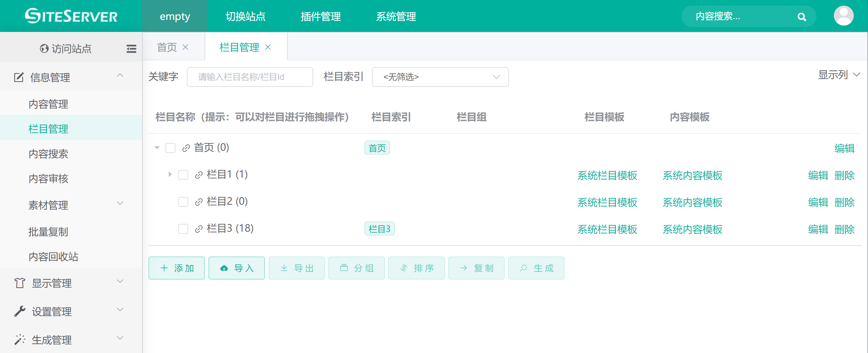Viewport: 868px width, 353px height.
Task: Check the checkbox for 栏目3
Action: tap(183, 228)
